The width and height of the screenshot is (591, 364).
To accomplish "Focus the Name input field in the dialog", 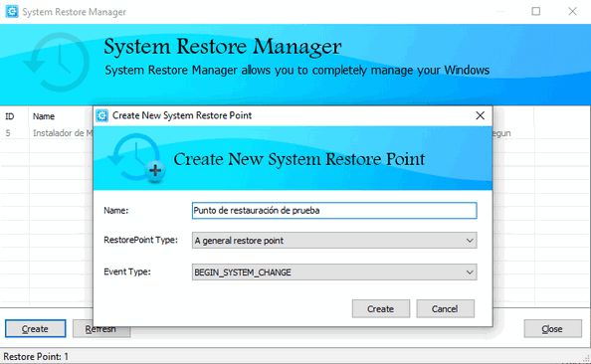I will (334, 210).
